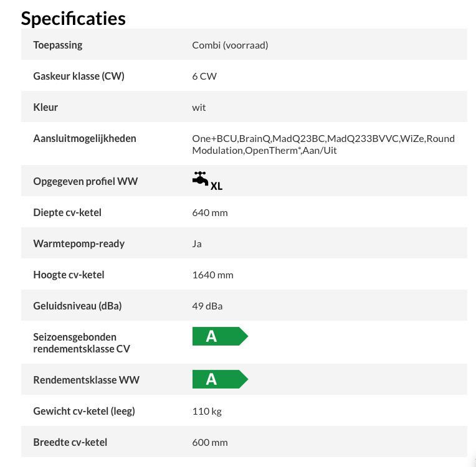Viewport: 476px width, 467px height.
Task: Click the One+BCU,BrainQ connection options text
Action: tap(323, 144)
